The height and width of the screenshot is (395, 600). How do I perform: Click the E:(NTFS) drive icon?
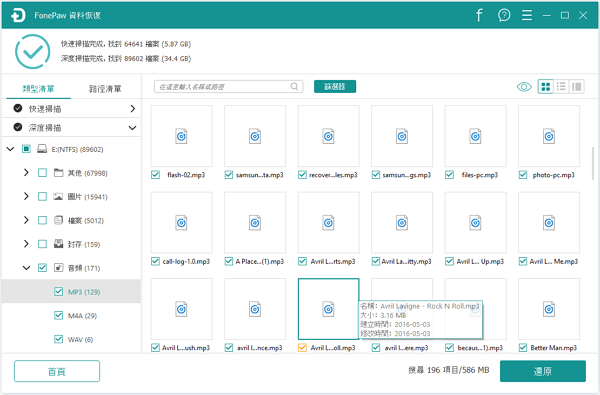click(x=42, y=149)
